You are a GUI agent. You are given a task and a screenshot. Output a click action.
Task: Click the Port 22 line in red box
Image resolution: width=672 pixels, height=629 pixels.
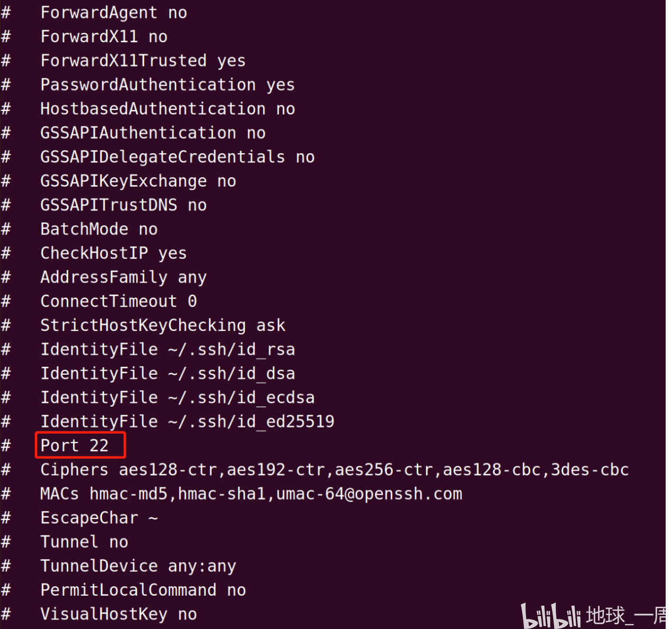pyautogui.click(x=75, y=446)
